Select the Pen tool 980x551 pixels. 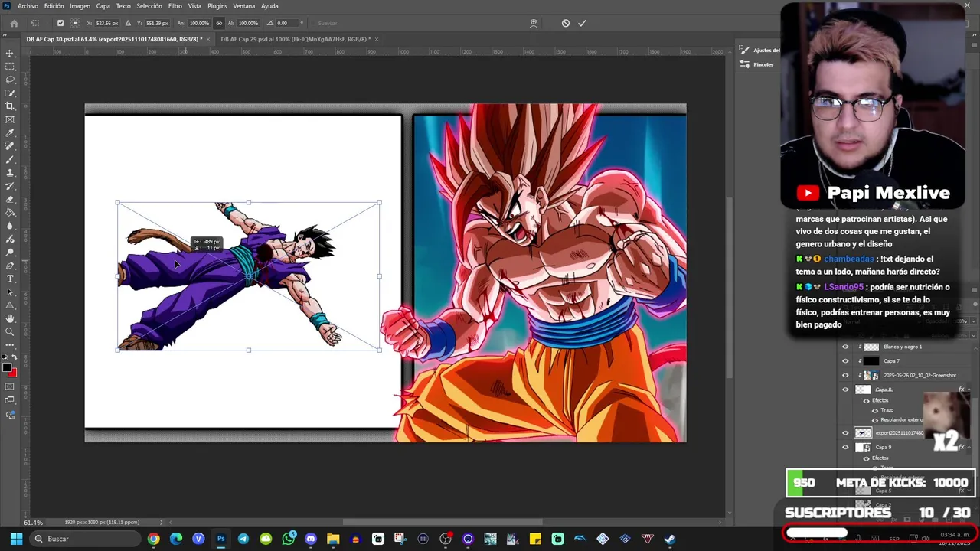coord(10,266)
